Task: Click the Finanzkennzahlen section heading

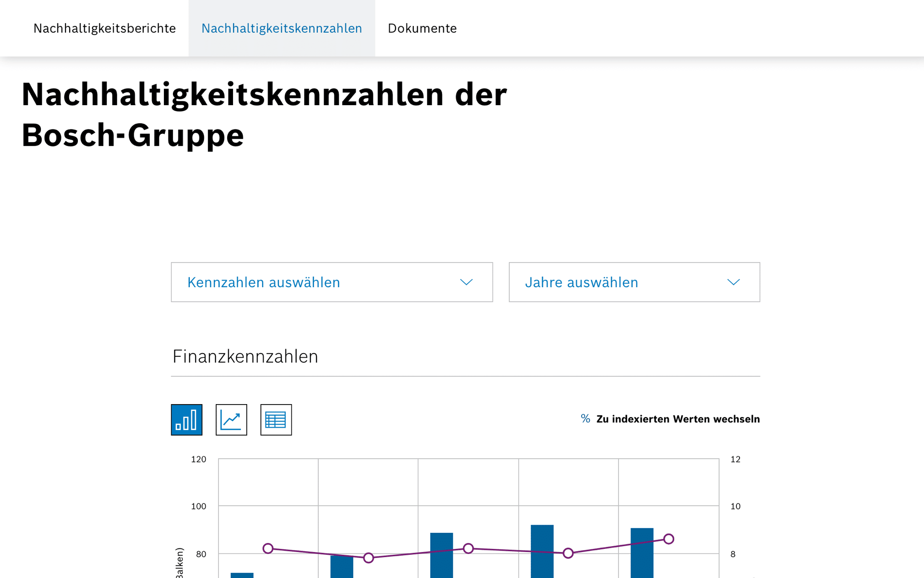Action: tap(245, 356)
